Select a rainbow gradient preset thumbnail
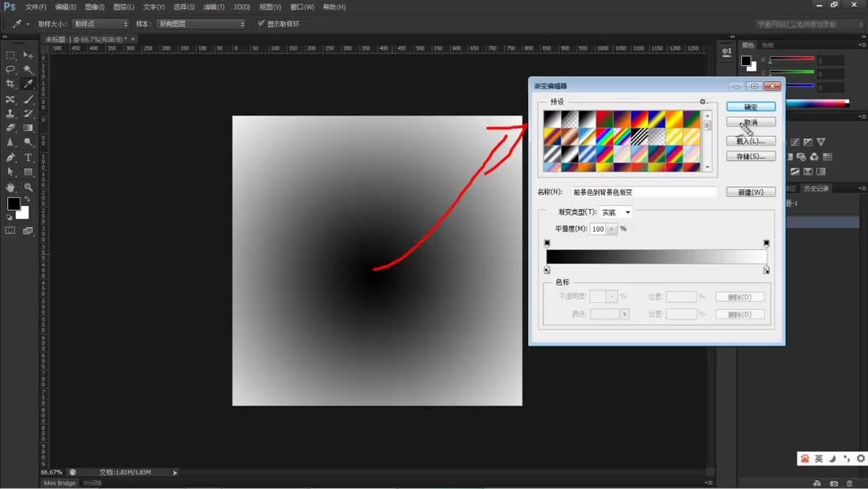868x489 pixels. coord(603,137)
